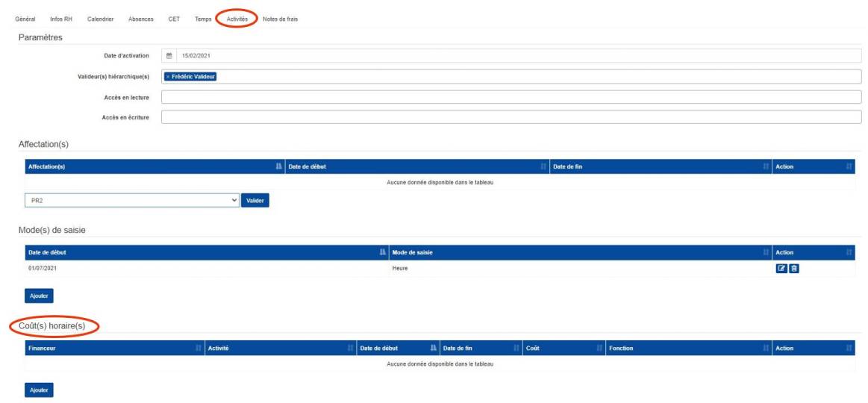Focus the Accès en écriture field
This screenshot has width=868, height=403.
tap(511, 117)
